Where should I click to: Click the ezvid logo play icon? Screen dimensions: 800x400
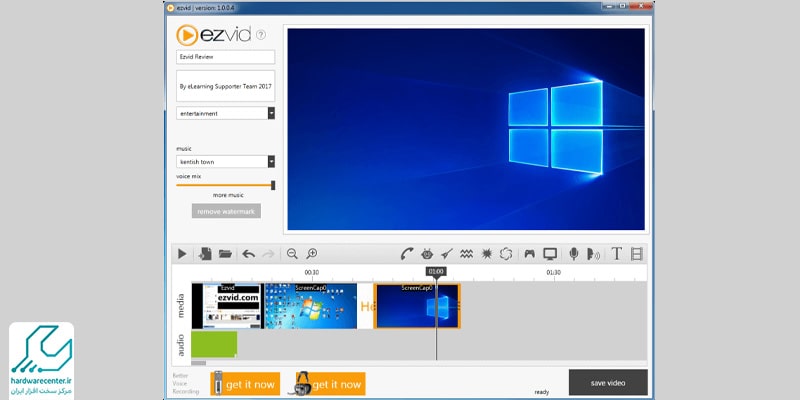click(187, 35)
